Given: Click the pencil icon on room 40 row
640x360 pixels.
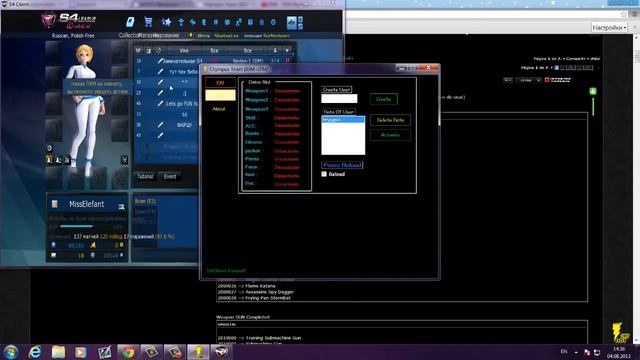Looking at the screenshot, I should [160, 104].
